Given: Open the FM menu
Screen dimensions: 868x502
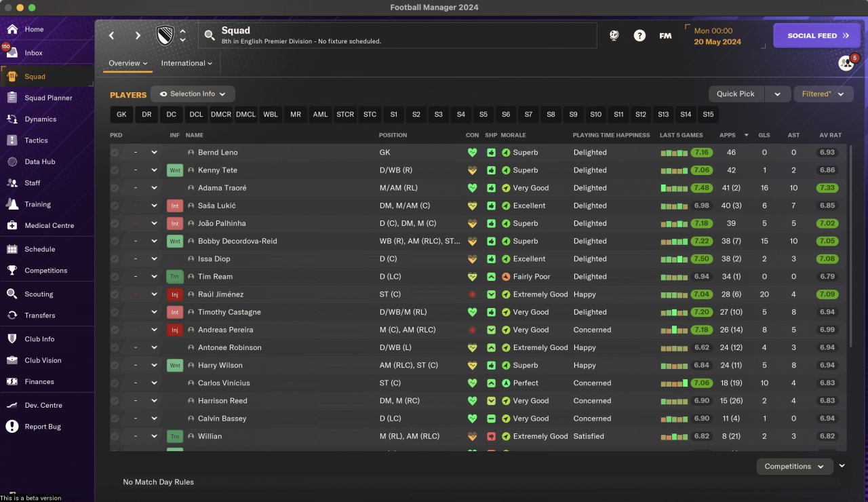Looking at the screenshot, I should (665, 35).
